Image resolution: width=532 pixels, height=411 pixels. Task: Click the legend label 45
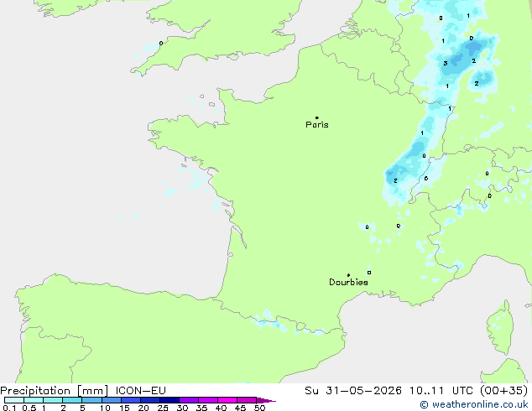click(x=240, y=408)
